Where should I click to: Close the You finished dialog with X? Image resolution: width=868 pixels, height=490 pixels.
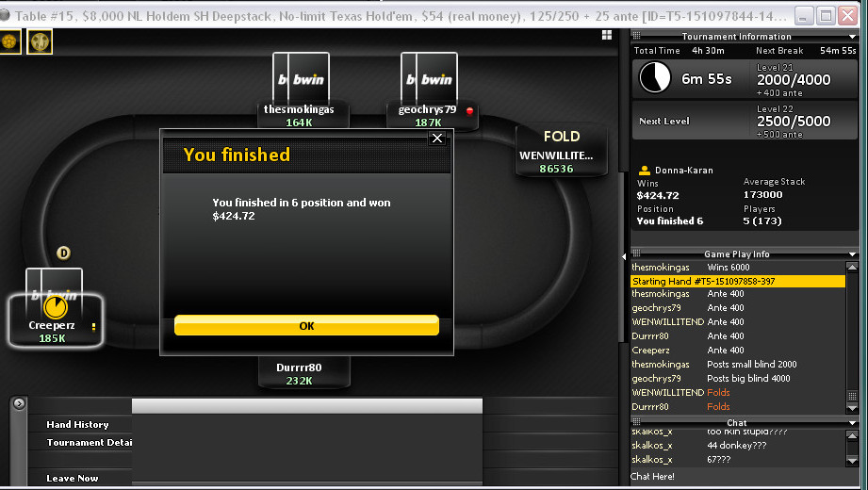click(x=437, y=138)
